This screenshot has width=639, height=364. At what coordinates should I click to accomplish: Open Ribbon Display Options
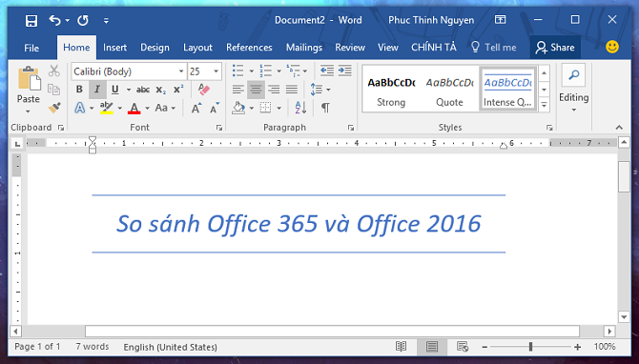[x=501, y=20]
